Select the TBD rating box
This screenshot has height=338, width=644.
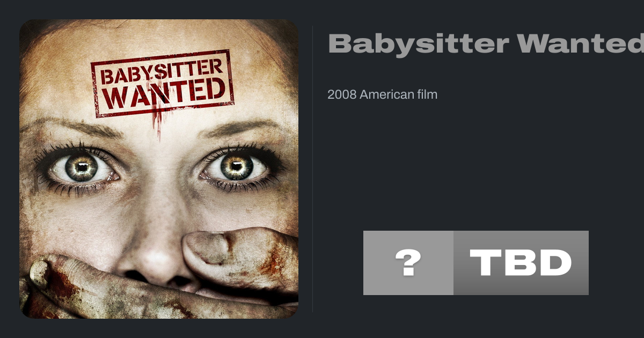(521, 263)
